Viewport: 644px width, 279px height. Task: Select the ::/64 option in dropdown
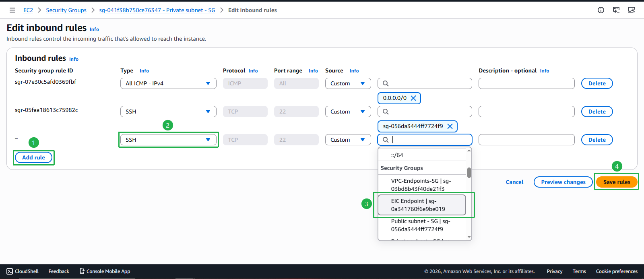(422, 155)
